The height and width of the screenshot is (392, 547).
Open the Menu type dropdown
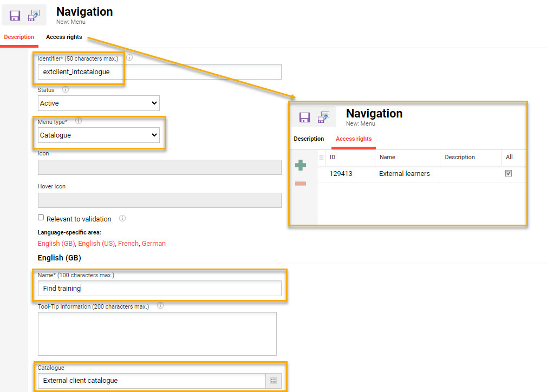pyautogui.click(x=99, y=135)
